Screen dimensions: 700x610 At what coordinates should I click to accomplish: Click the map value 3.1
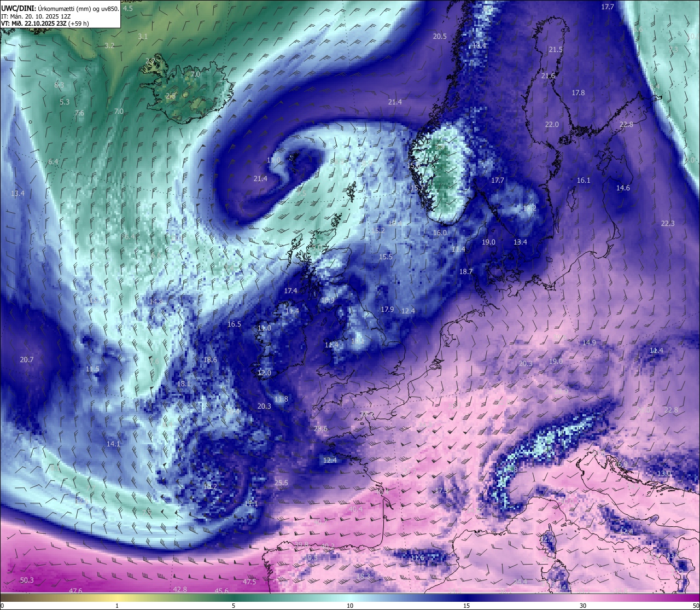(x=143, y=36)
